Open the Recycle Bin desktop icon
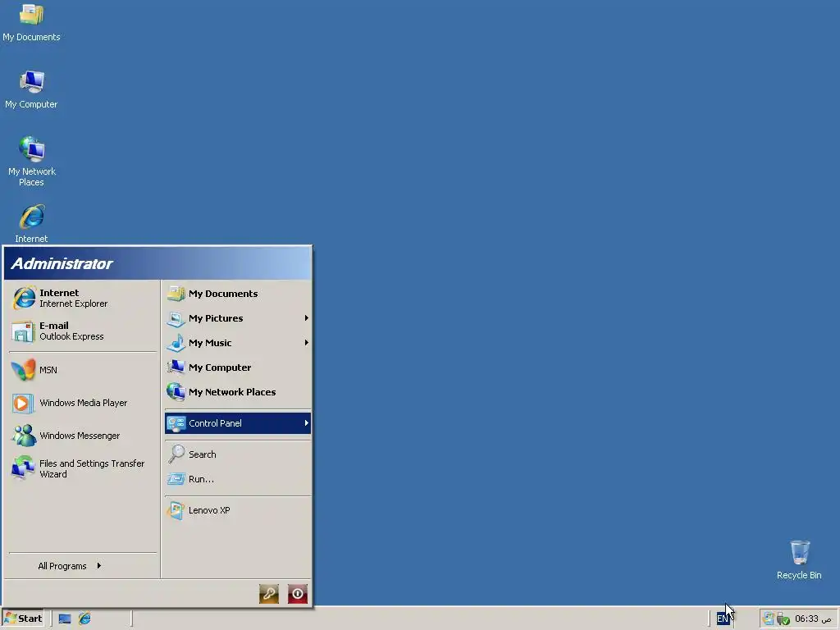The image size is (840, 630). 799,559
